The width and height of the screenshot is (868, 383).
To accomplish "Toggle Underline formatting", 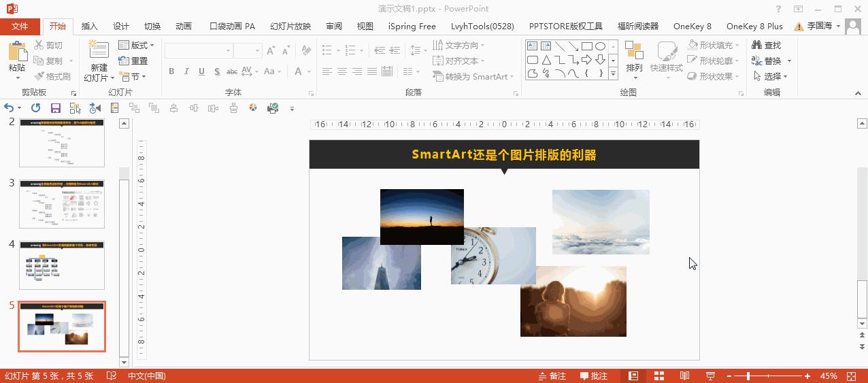I will click(201, 71).
